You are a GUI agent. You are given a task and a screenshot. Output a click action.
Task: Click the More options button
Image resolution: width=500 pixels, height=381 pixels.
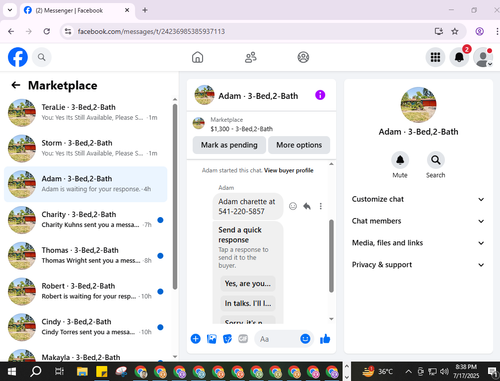pyautogui.click(x=299, y=145)
